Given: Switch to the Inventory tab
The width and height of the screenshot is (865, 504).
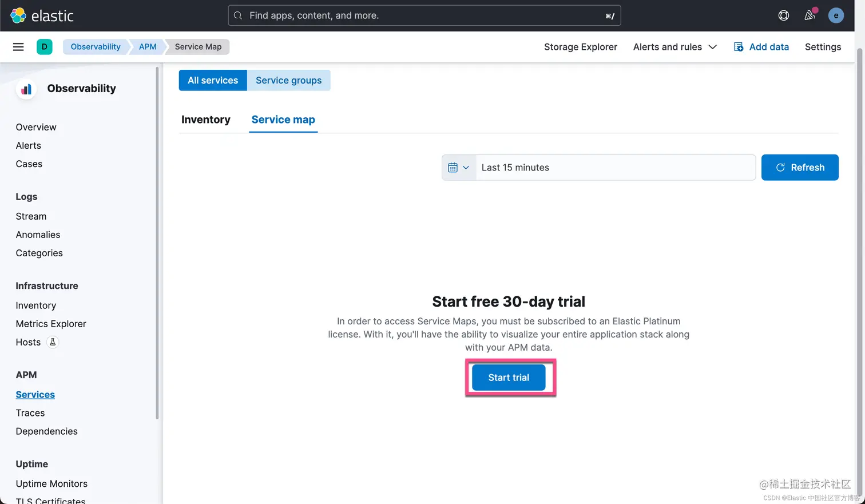Looking at the screenshot, I should tap(206, 120).
